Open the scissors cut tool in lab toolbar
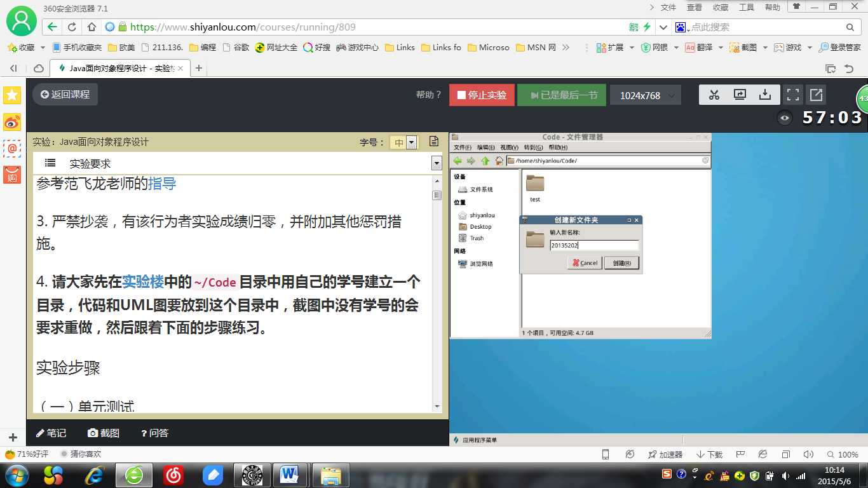Screen dimensions: 868x488 714,95
